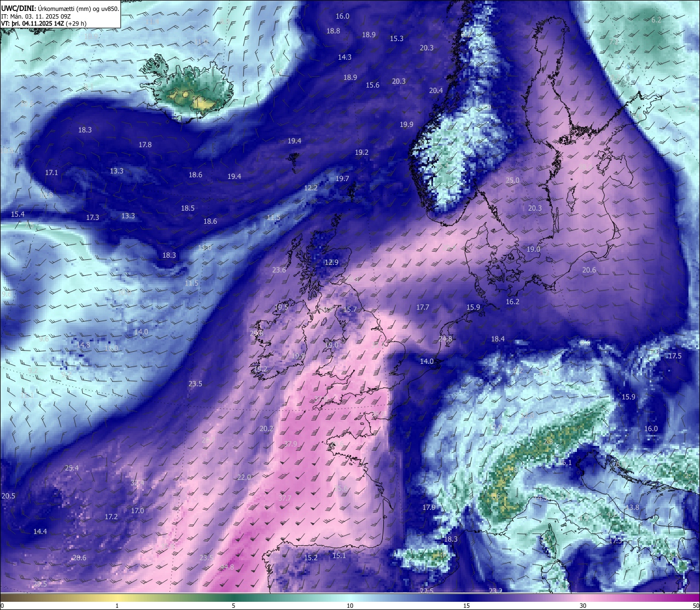
Task: Click the colorbar tick label 30
Action: 583,606
